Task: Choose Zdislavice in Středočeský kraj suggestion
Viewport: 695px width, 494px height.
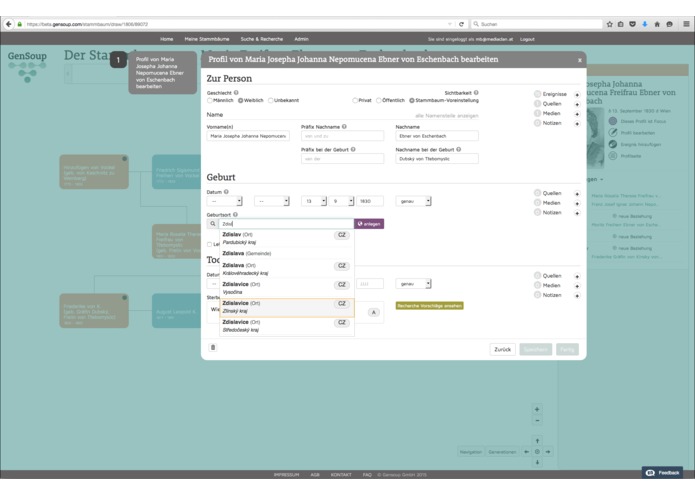Action: tap(286, 326)
